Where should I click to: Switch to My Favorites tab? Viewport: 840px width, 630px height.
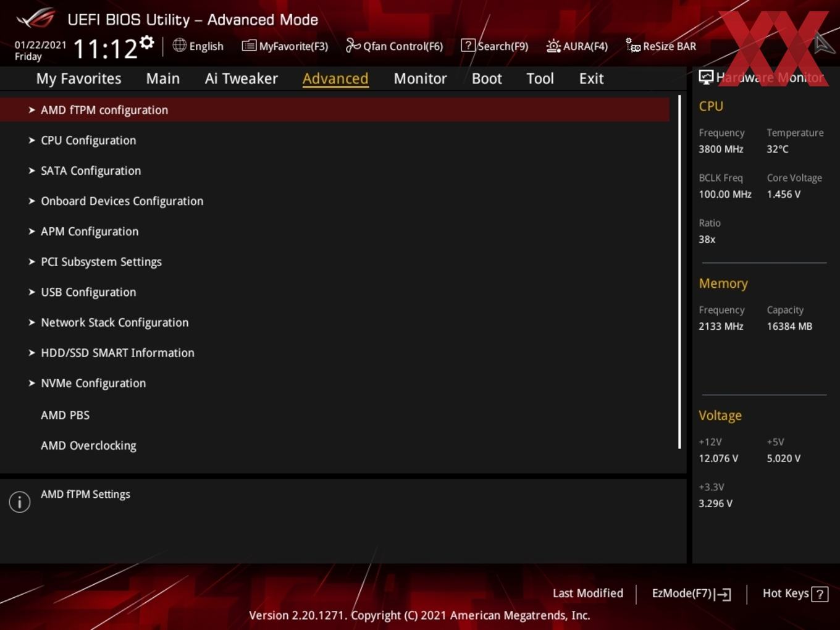coord(78,78)
